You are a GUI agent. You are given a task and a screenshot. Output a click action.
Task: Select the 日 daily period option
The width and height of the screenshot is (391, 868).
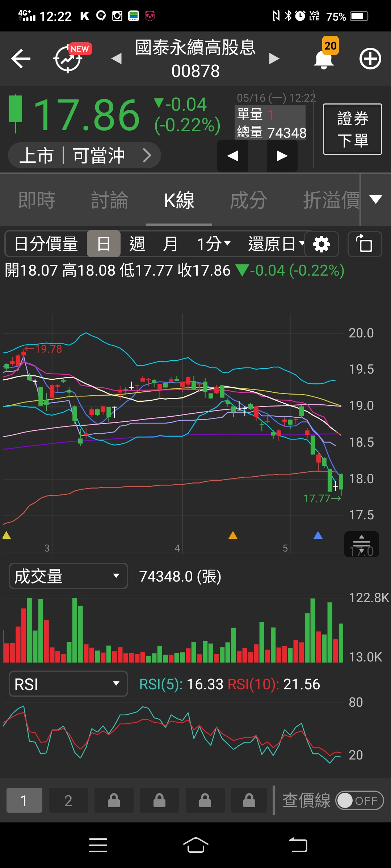pyautogui.click(x=104, y=244)
